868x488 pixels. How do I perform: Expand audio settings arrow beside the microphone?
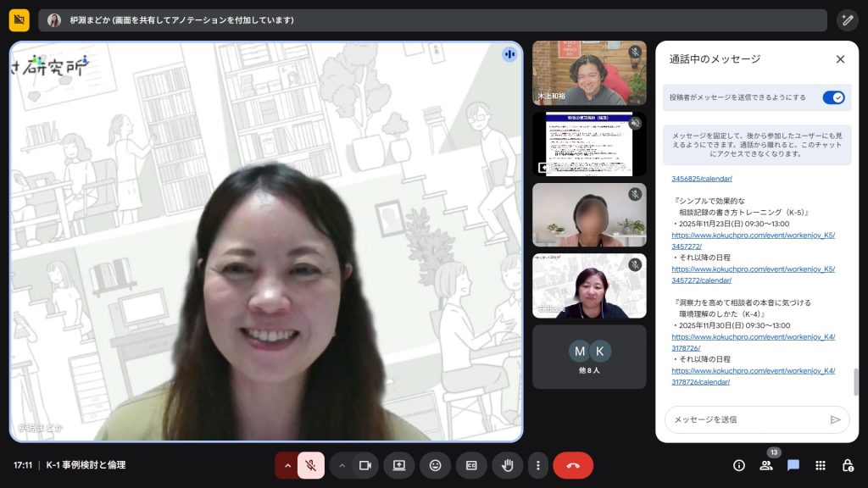click(x=287, y=465)
